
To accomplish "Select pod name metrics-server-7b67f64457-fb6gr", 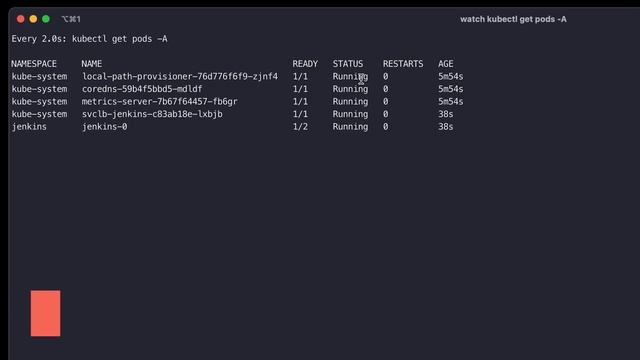I will (x=160, y=102).
